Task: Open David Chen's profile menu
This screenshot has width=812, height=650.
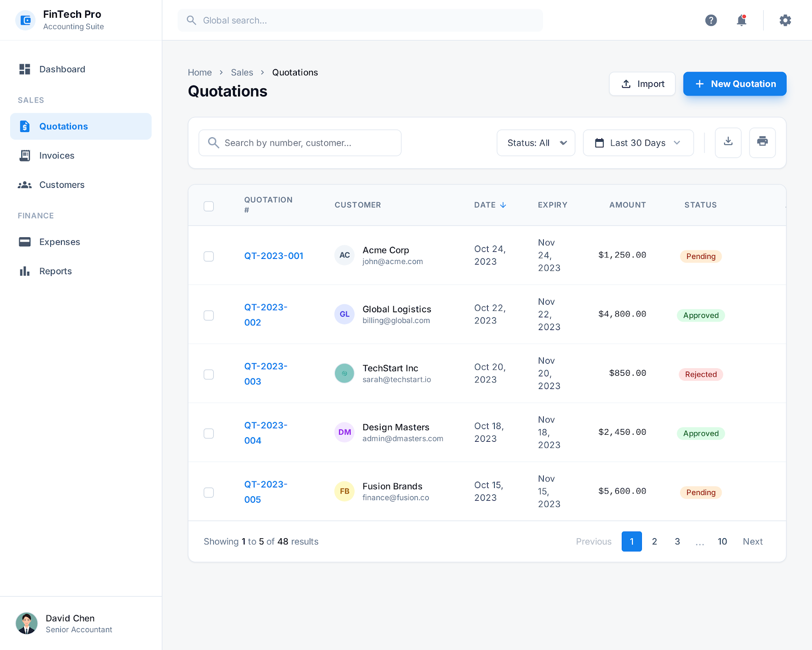Action: pos(64,624)
